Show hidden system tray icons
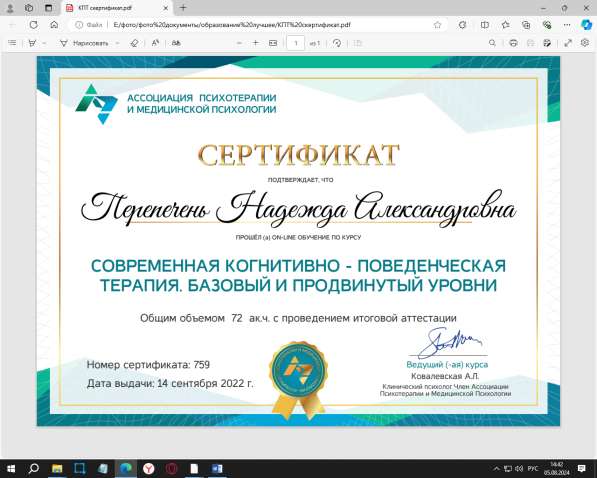The height and width of the screenshot is (478, 597). coord(496,468)
